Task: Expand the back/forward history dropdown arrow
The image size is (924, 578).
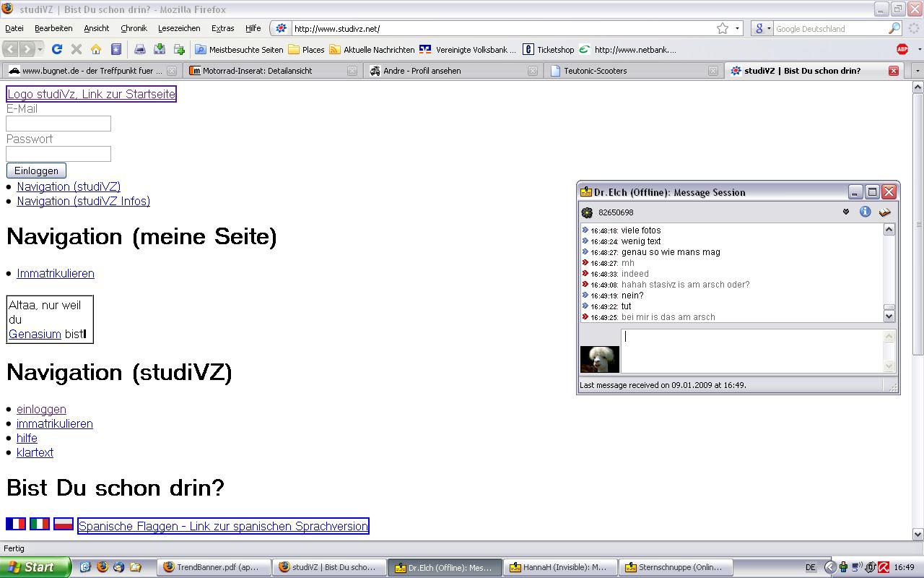Action: [x=40, y=49]
